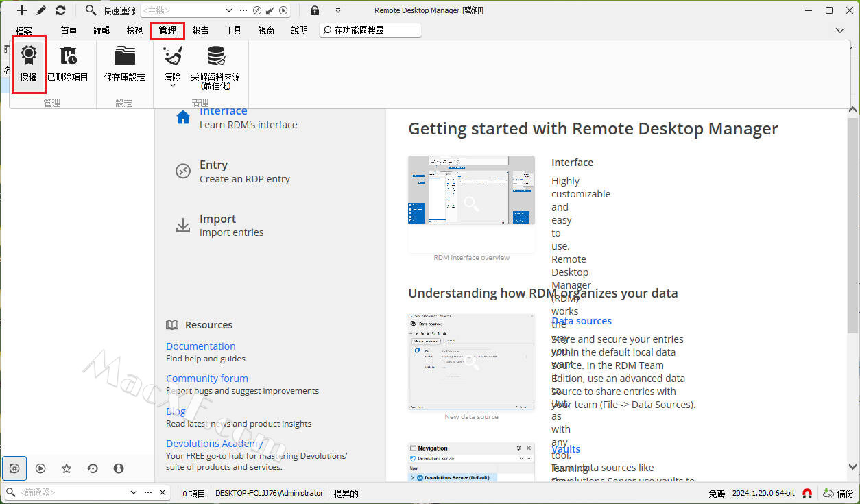860x504 pixels.
Task: Click the filter search magnifier icon
Action: 10,493
